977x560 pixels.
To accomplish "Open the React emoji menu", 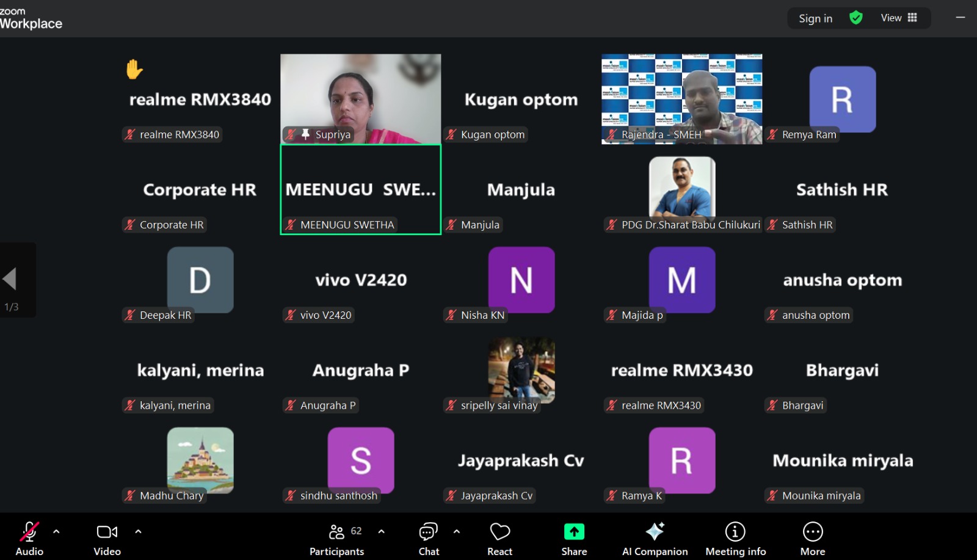I will (499, 537).
